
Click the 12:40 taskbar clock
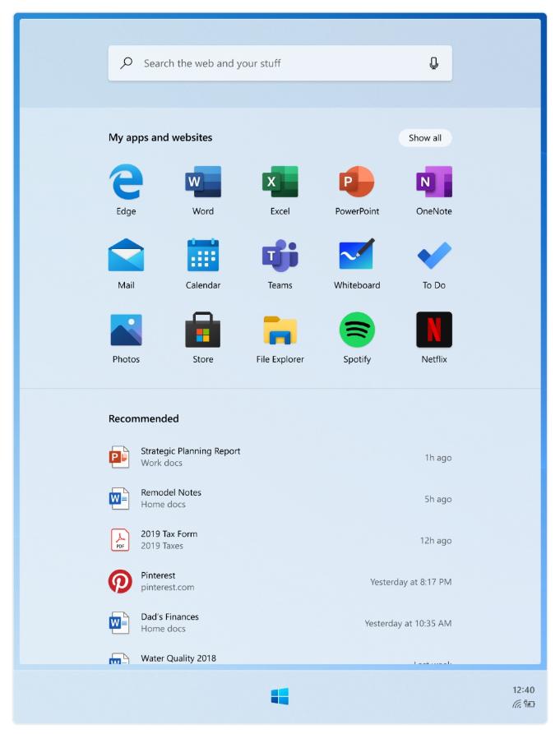[x=524, y=690]
